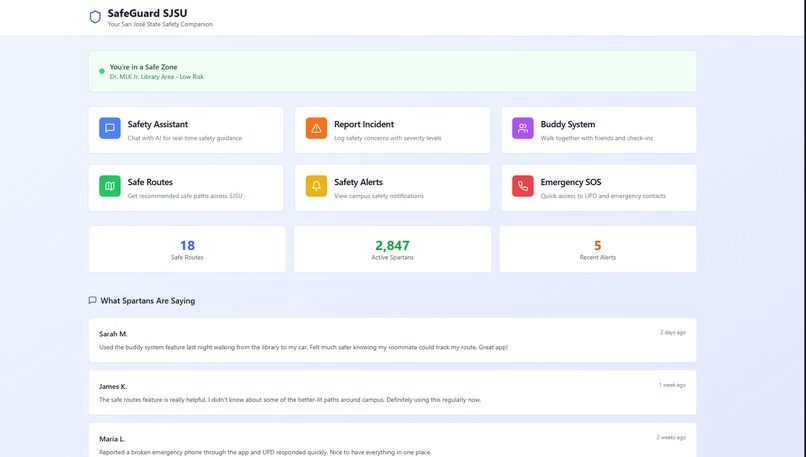Open the Emergency SOS card title
Viewport: 806px width, 457px height.
pyautogui.click(x=571, y=182)
